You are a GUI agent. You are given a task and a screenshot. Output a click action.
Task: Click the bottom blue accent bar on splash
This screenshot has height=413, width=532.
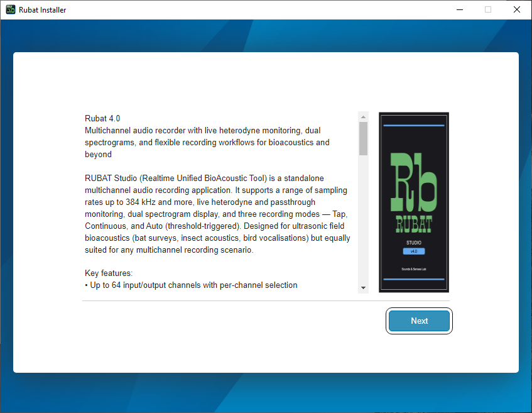coord(413,278)
